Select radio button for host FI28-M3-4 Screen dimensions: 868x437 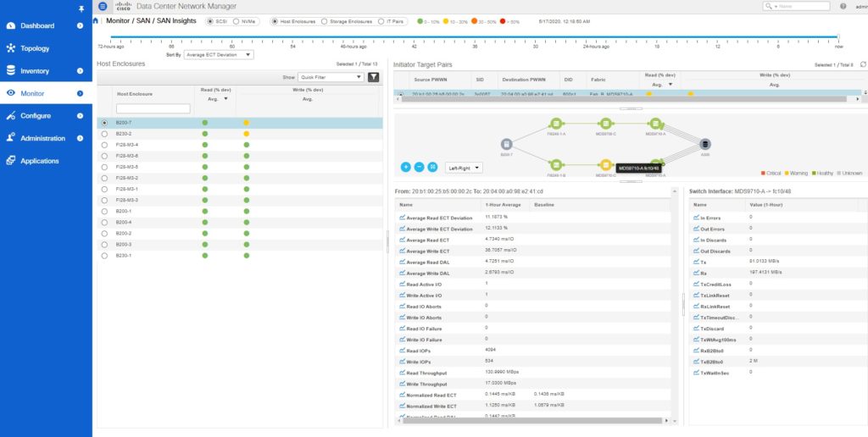(104, 145)
